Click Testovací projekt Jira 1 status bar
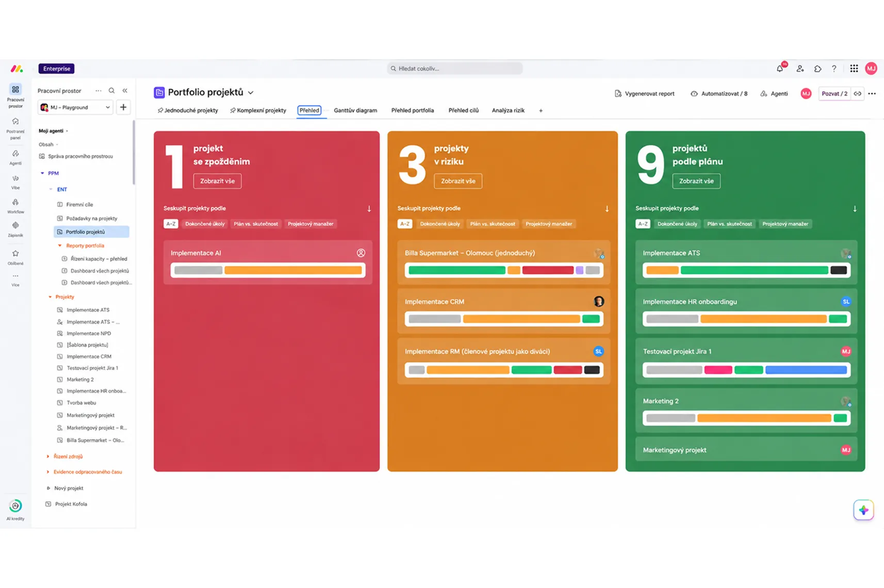Image resolution: width=884 pixels, height=588 pixels. pos(746,370)
